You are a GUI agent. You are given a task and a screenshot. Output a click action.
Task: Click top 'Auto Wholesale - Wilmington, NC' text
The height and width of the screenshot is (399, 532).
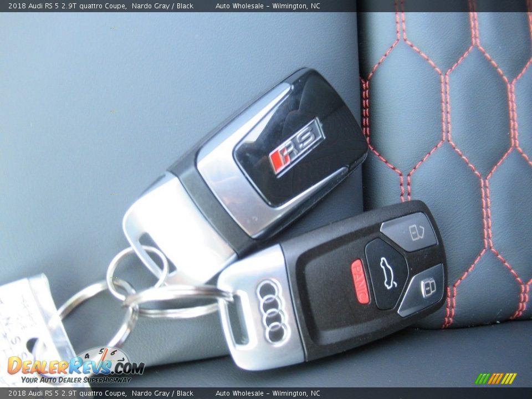(268, 6)
